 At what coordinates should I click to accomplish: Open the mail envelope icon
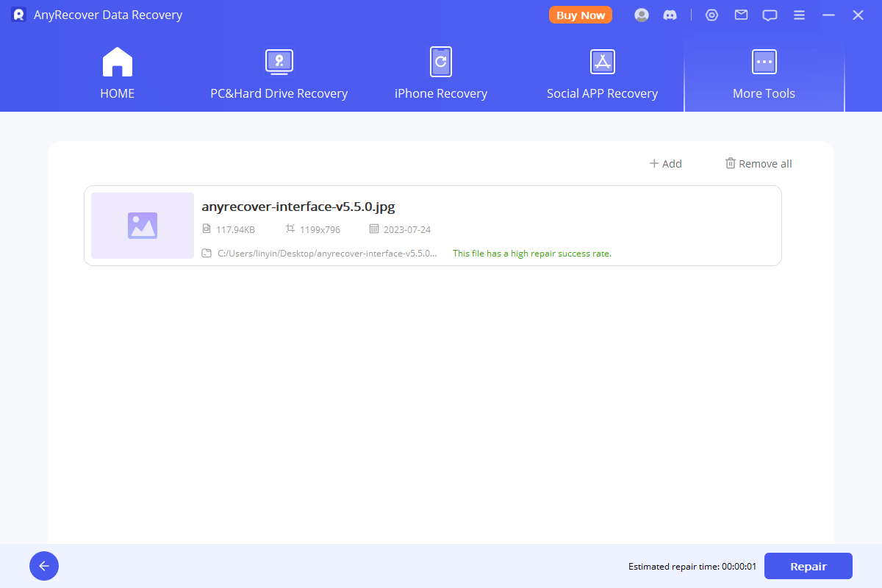point(741,15)
